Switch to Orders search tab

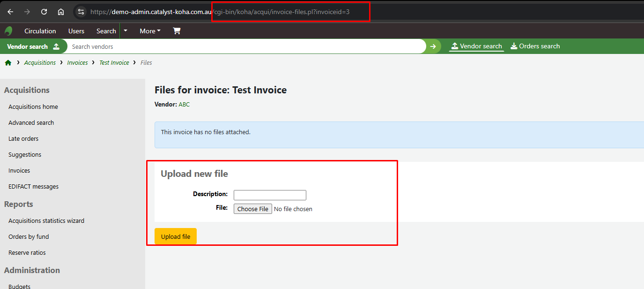click(x=535, y=46)
